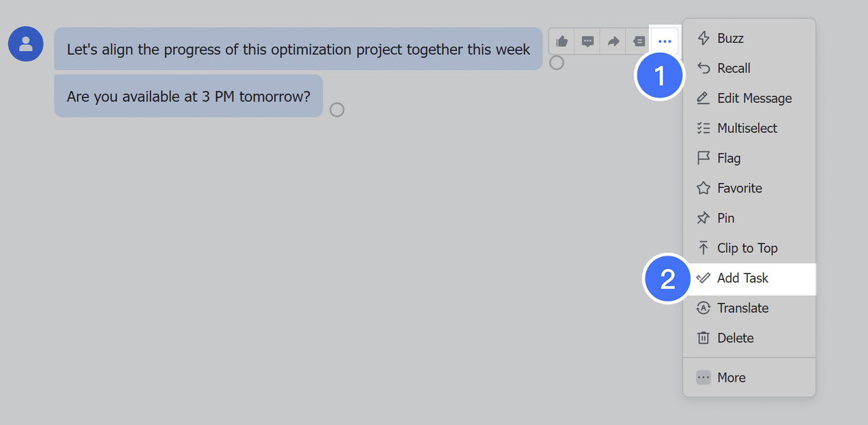
Task: Select the circle beside the 3 PM message
Action: click(337, 109)
